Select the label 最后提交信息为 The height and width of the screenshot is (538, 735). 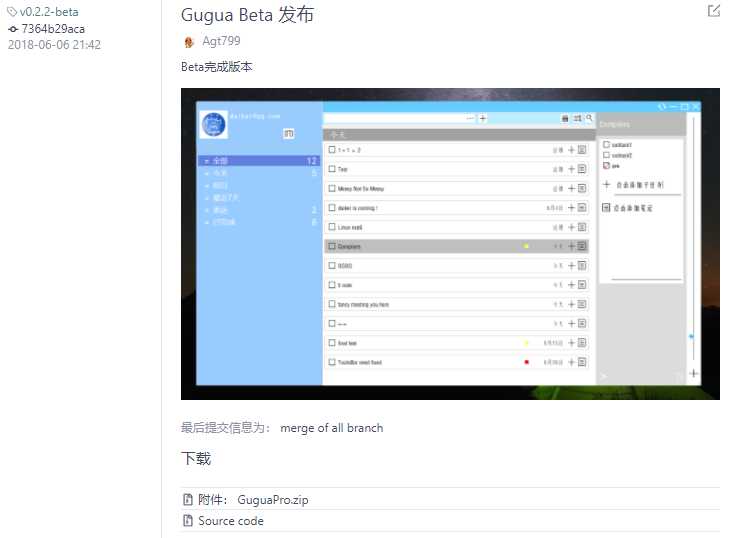[x=225, y=428]
